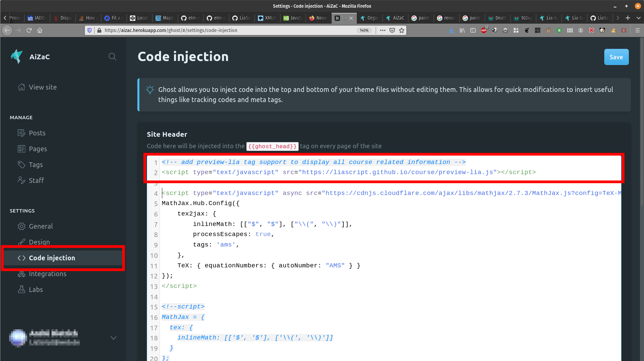Click the closing </script> on line 13
The image size is (644, 361).
pos(179,286)
